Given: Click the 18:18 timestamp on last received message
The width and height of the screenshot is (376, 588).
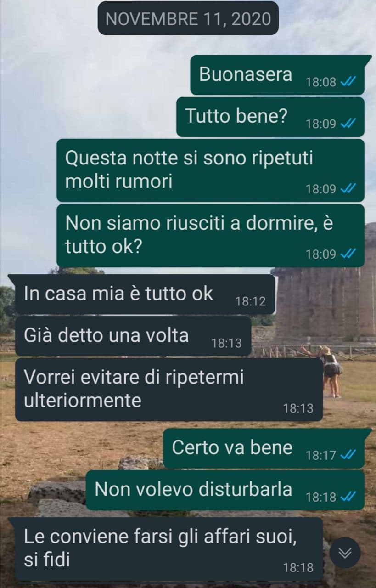Looking at the screenshot, I should 298,568.
